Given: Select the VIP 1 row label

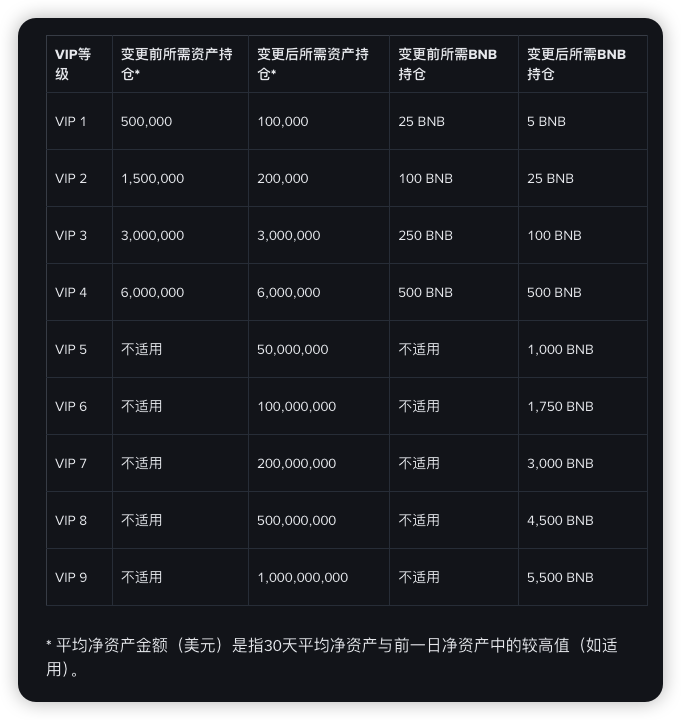Looking at the screenshot, I should [x=71, y=122].
